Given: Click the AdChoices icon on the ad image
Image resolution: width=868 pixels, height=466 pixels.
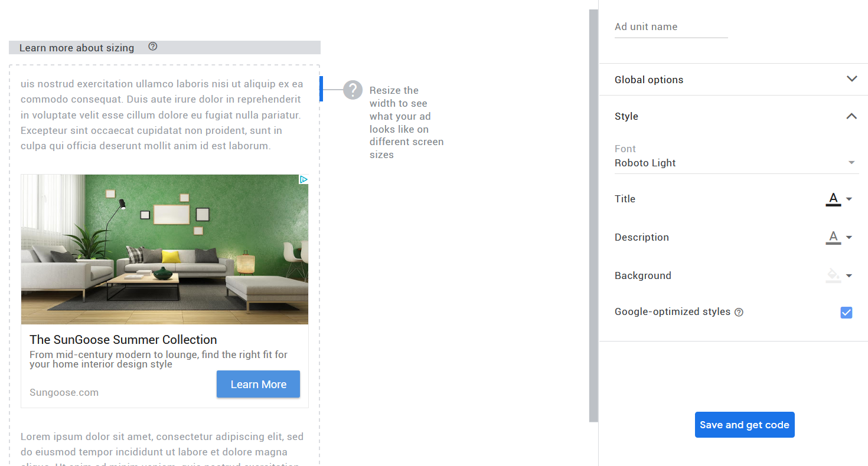Looking at the screenshot, I should coord(304,179).
